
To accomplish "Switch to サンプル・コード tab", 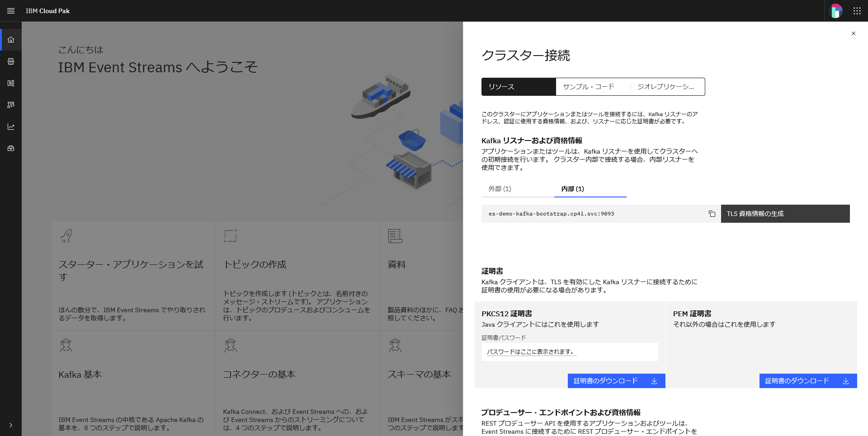I will 593,87.
